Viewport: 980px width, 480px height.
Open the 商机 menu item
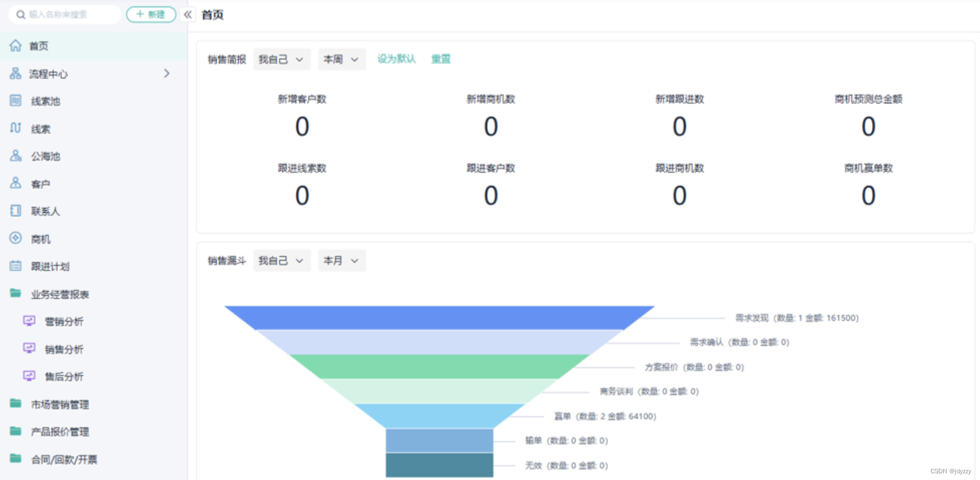point(94,238)
